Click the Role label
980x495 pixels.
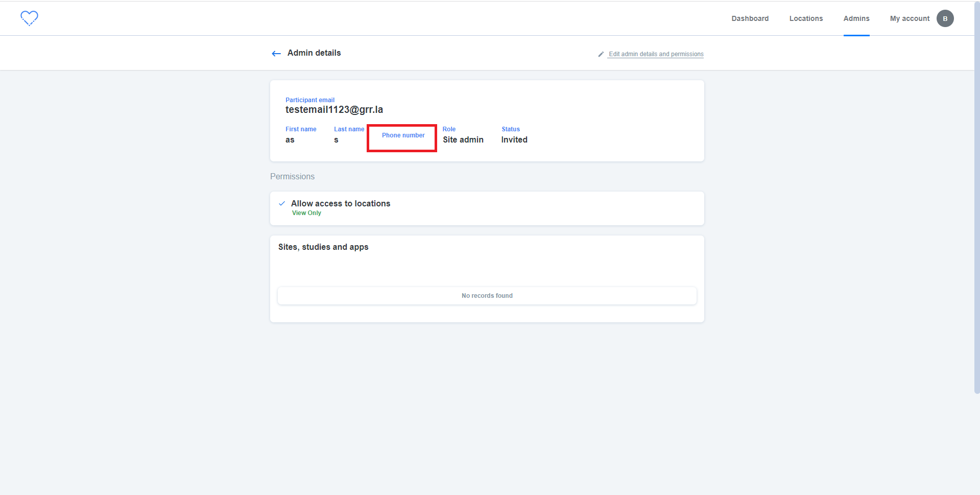(x=449, y=129)
